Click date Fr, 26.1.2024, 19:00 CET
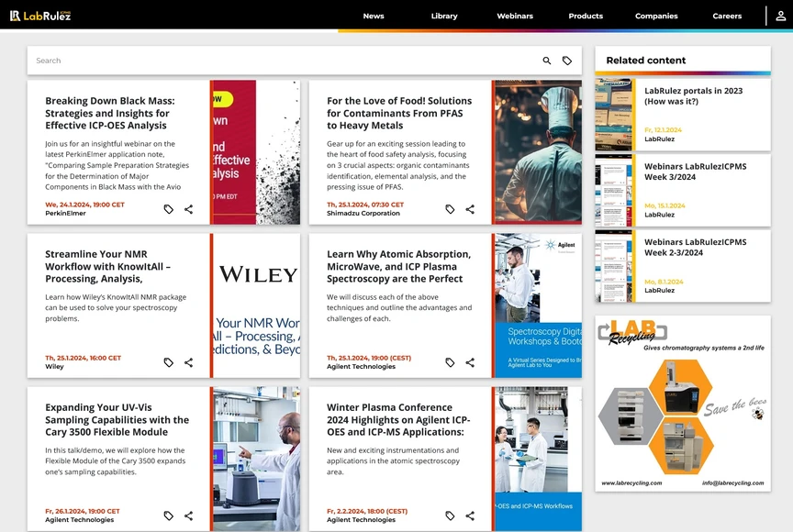 83,511
